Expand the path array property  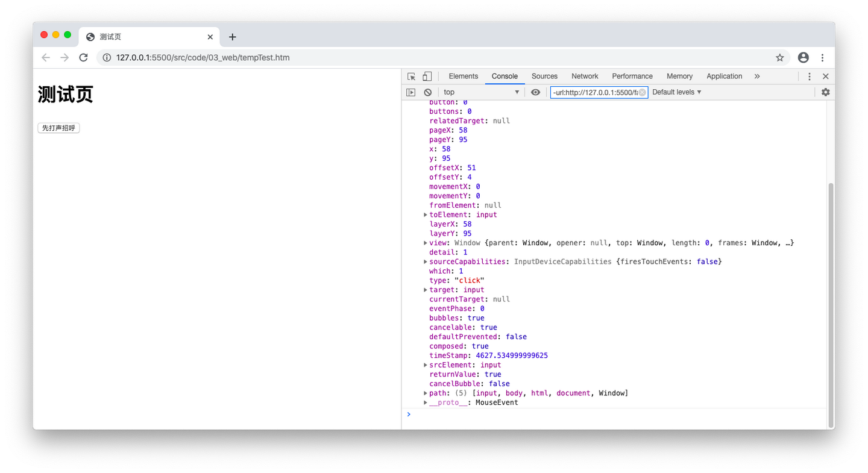426,393
